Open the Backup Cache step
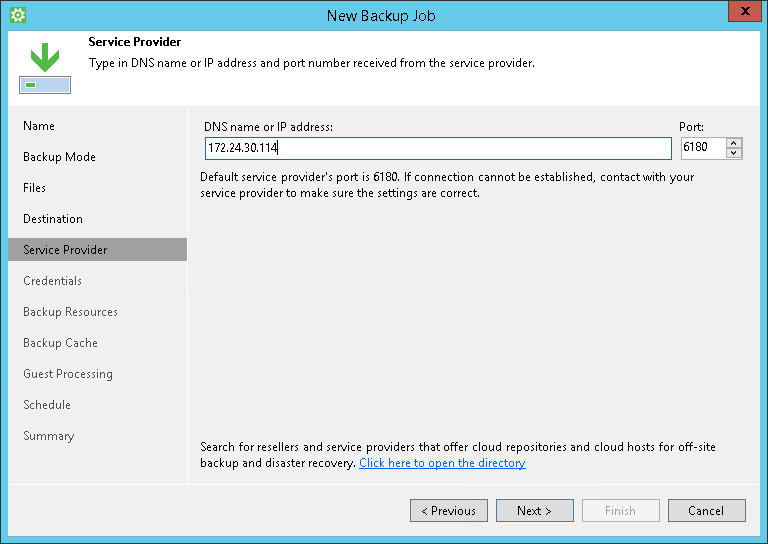This screenshot has height=544, width=768. 60,343
